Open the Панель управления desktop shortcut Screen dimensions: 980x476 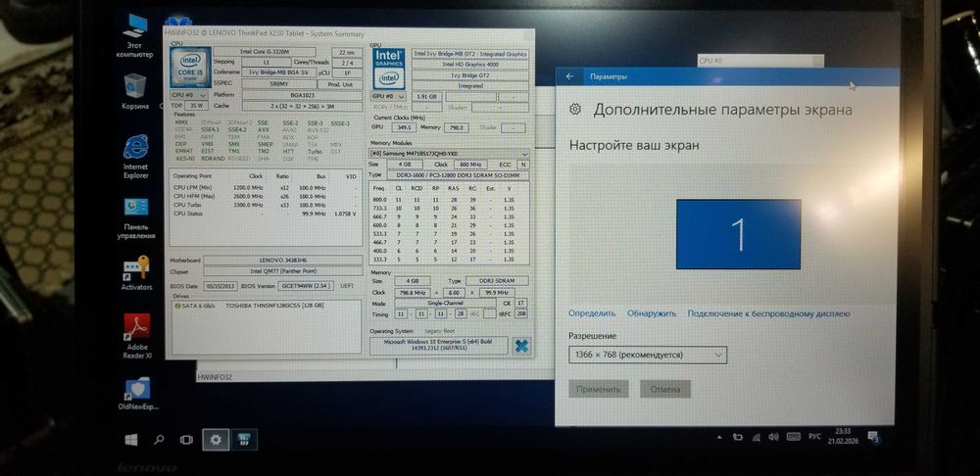[x=135, y=218]
